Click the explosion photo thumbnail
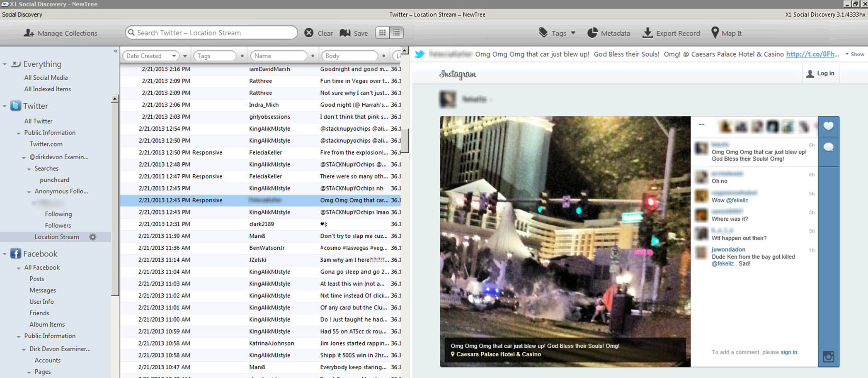The width and height of the screenshot is (868, 378). (x=565, y=241)
